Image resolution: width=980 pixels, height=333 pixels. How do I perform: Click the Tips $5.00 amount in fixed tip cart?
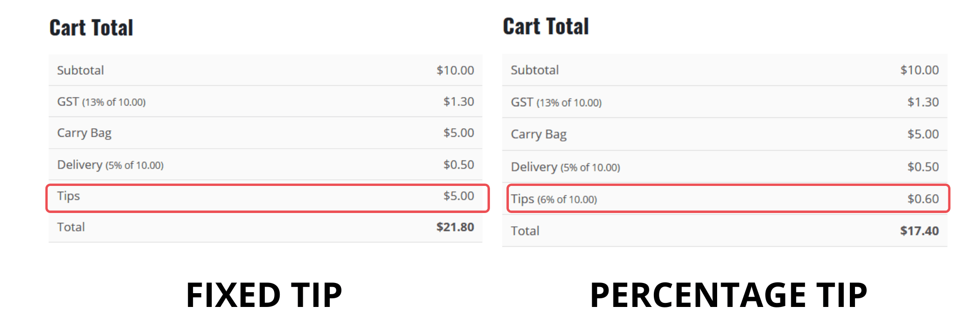tap(458, 196)
